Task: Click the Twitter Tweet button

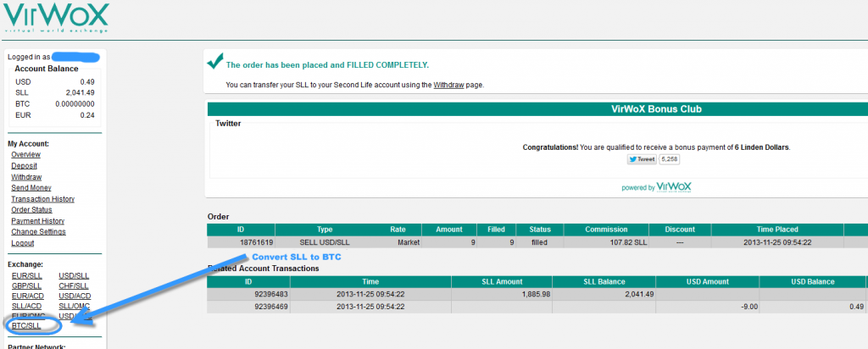Action: click(x=642, y=159)
